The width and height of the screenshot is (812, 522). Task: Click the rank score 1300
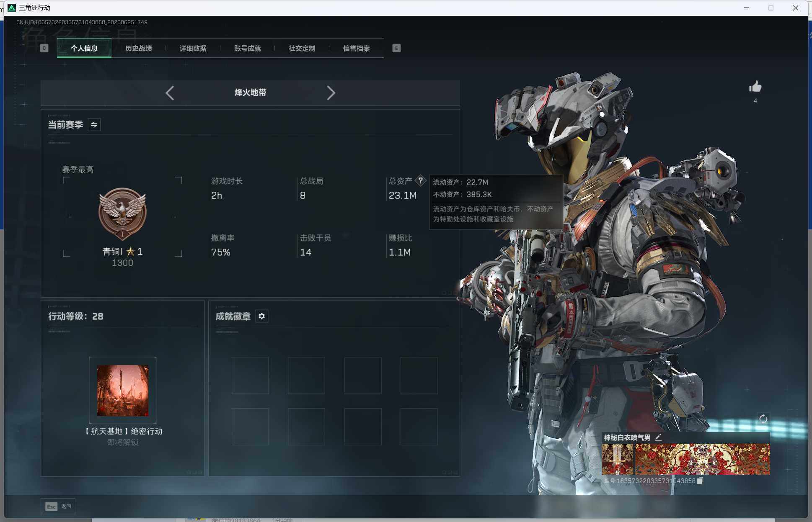pos(122,263)
